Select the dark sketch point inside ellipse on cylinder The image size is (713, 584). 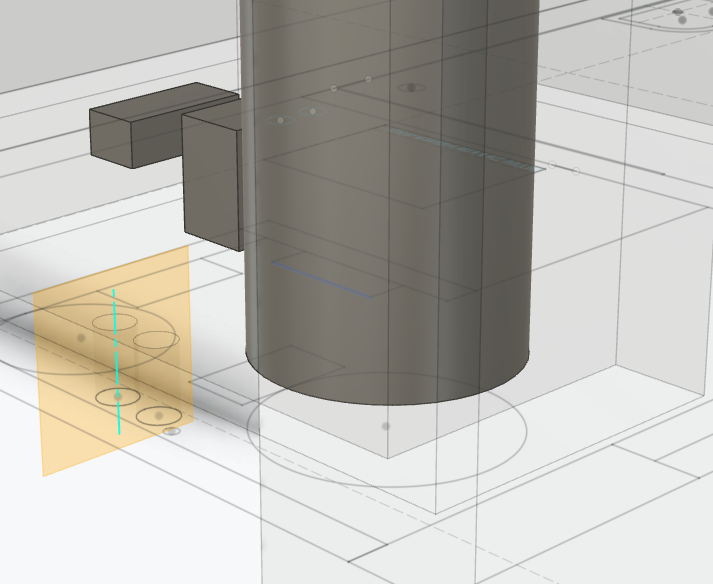(x=412, y=88)
